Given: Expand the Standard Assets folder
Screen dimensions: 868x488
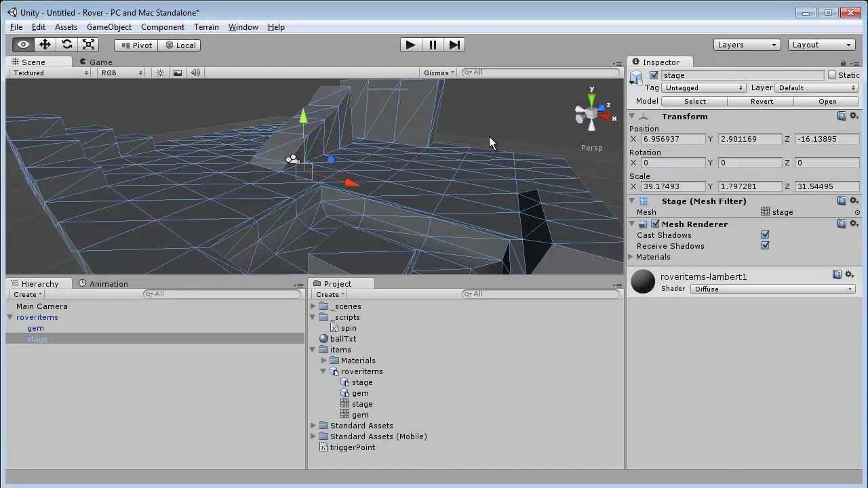Looking at the screenshot, I should [313, 426].
